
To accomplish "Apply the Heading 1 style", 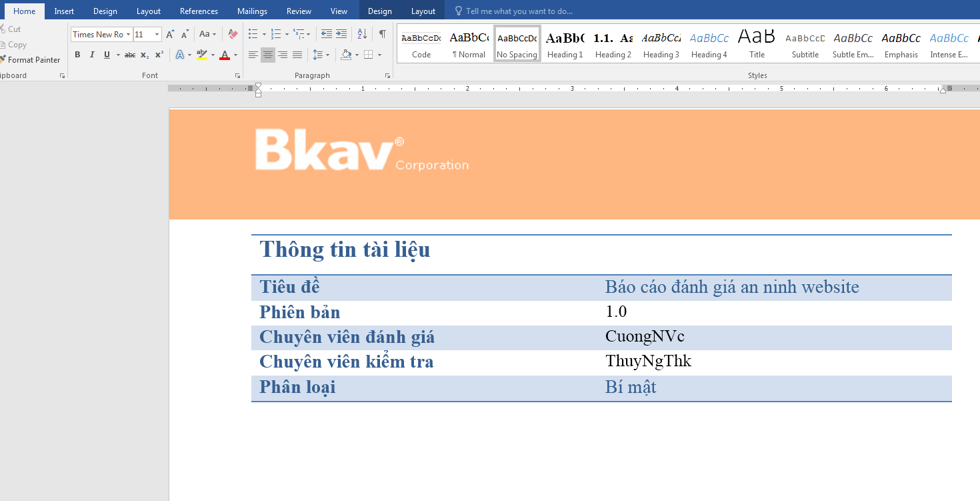I will (565, 44).
